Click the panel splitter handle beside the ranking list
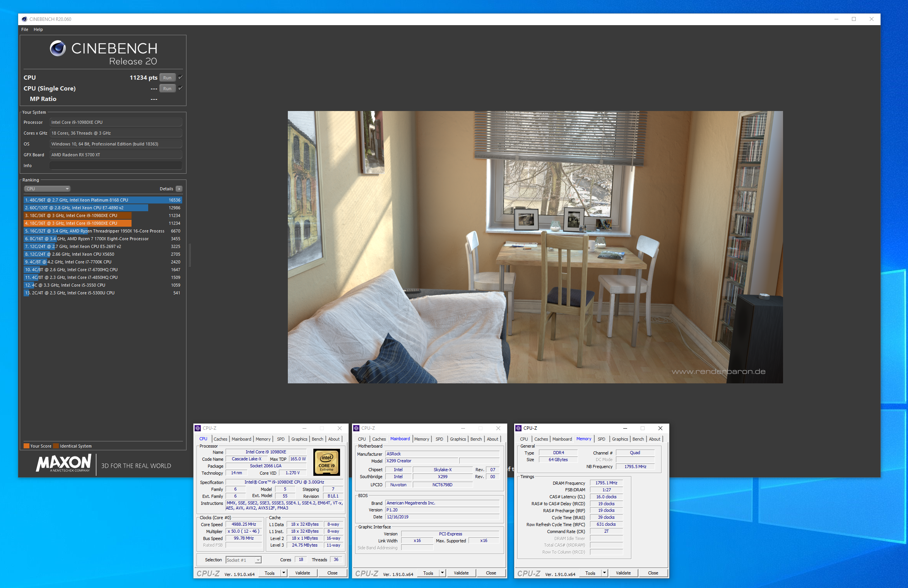This screenshot has height=588, width=908. click(x=190, y=255)
